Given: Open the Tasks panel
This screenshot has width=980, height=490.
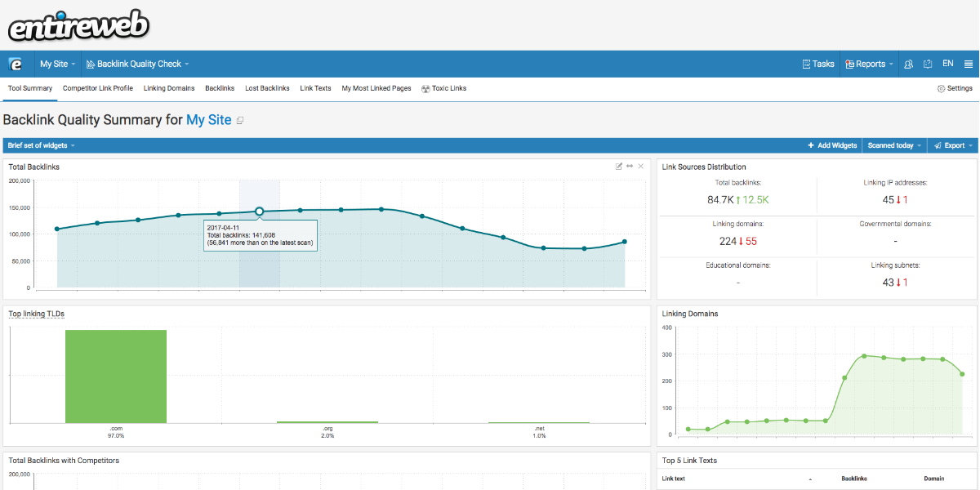Looking at the screenshot, I should click(818, 64).
